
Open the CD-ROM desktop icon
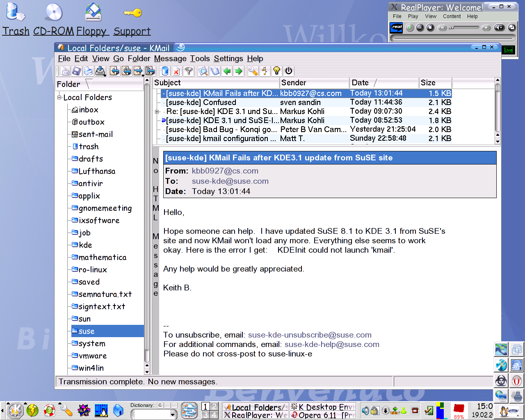54,19
